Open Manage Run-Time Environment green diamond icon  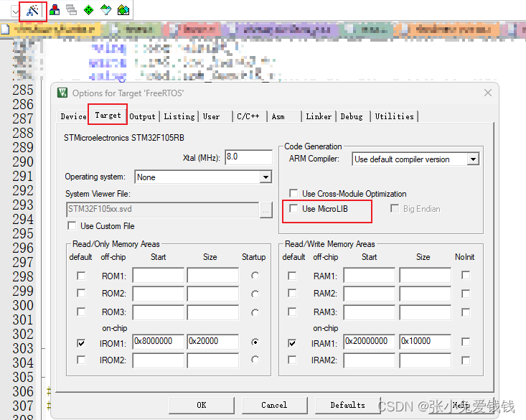click(88, 10)
